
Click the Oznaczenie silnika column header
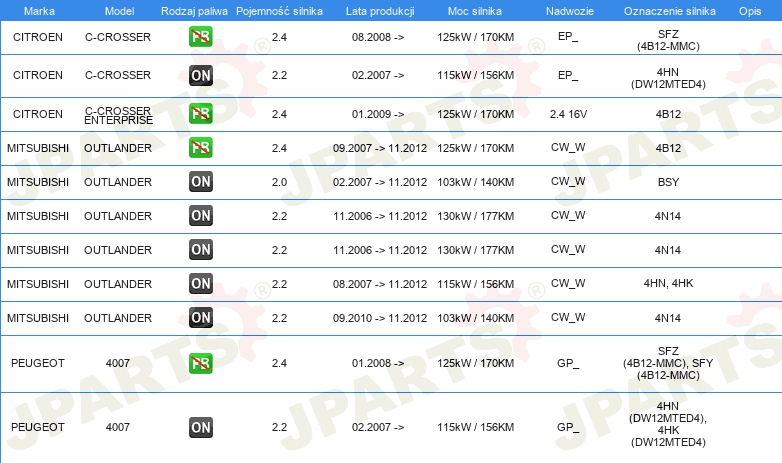pyautogui.click(x=669, y=11)
